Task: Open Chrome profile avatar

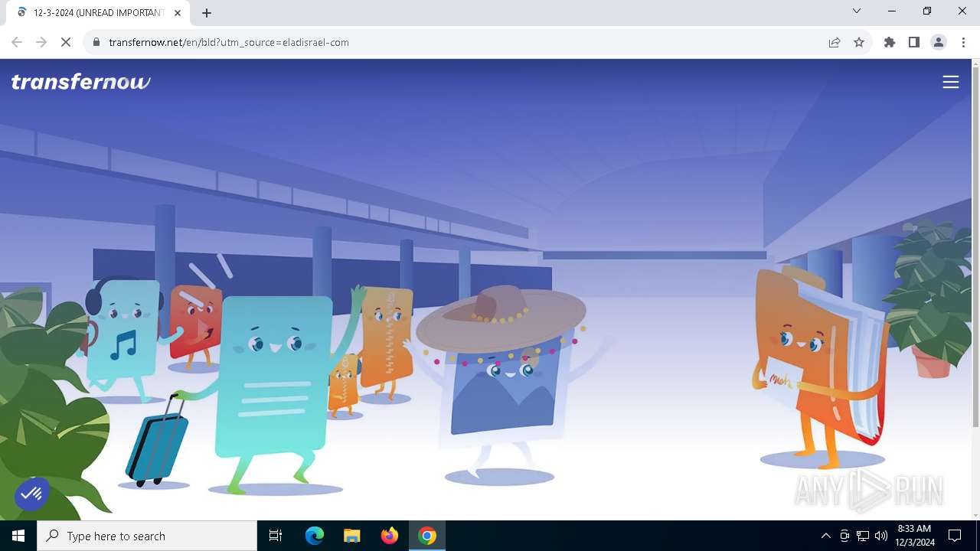Action: (x=939, y=42)
